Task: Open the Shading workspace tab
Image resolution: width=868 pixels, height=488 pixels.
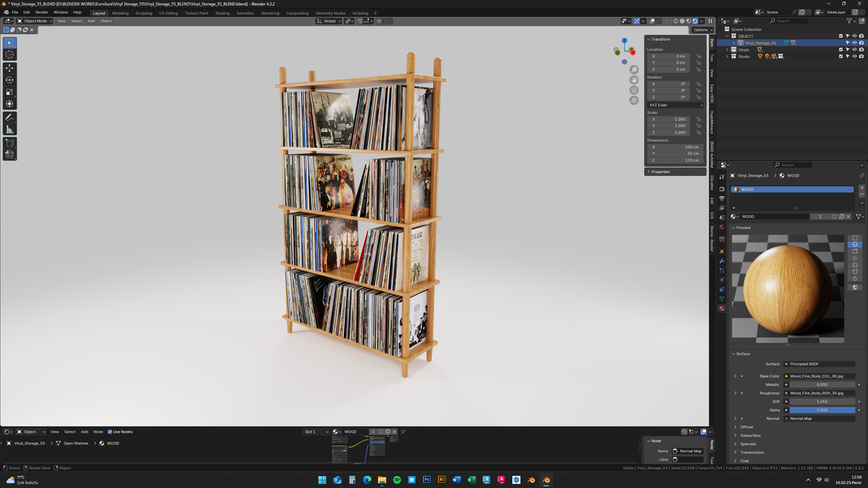Action: (222, 13)
